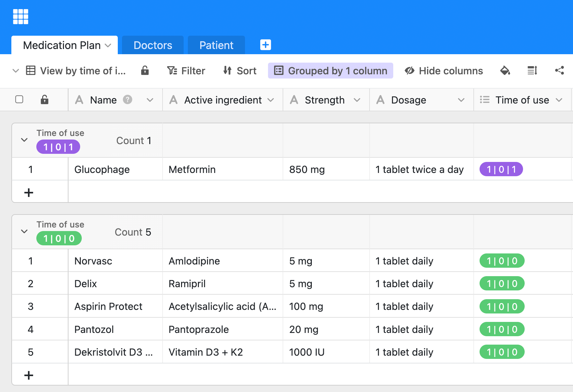The image size is (573, 392).
Task: Collapse the 1|0|1 group
Action: point(24,140)
